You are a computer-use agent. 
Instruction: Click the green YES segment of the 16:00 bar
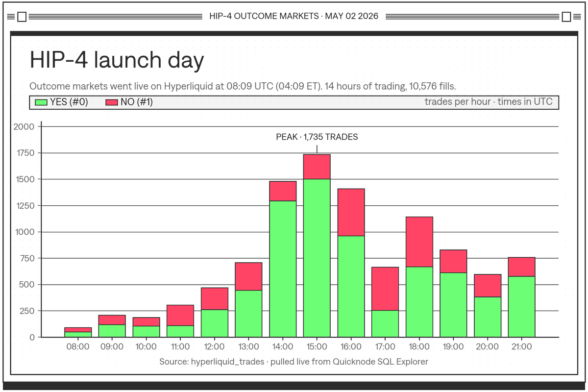coord(351,287)
